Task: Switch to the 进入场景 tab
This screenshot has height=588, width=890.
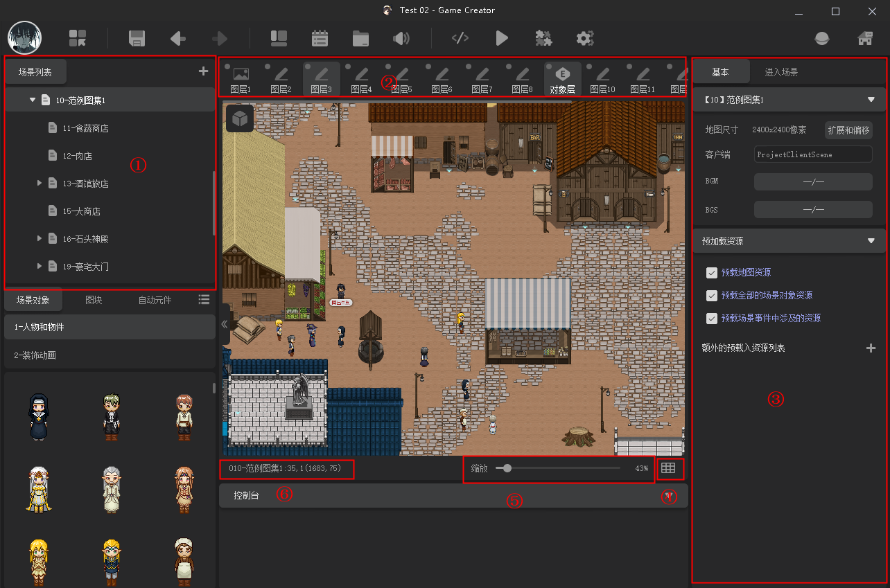Action: (781, 72)
